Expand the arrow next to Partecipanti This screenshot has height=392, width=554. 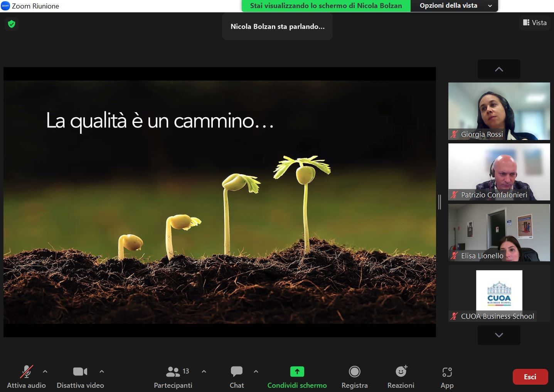pos(204,372)
